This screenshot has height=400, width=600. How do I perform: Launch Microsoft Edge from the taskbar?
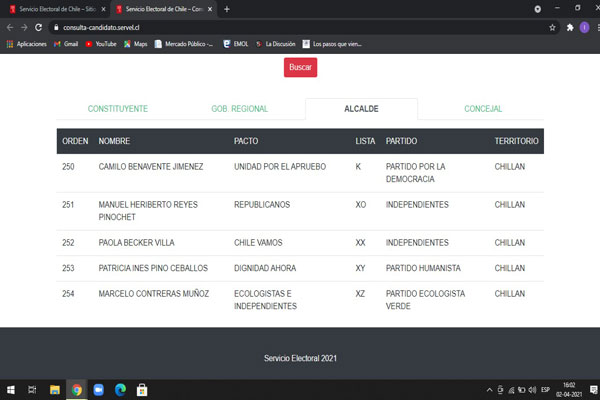point(120,389)
